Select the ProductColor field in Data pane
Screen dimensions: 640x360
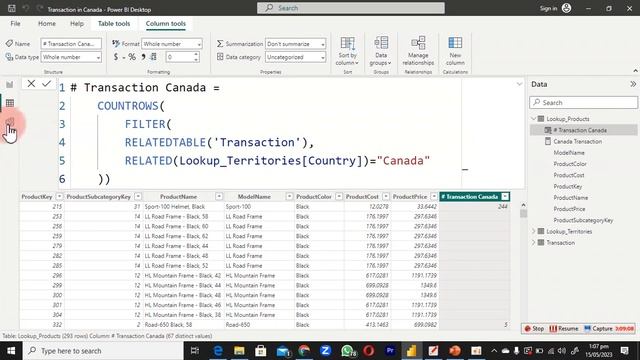tap(570, 164)
